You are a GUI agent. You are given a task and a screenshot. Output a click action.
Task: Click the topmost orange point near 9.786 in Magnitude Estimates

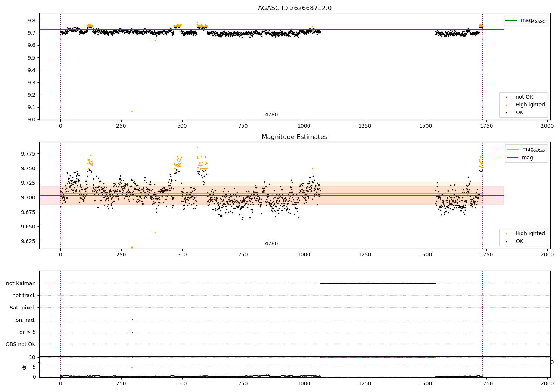coord(197,147)
